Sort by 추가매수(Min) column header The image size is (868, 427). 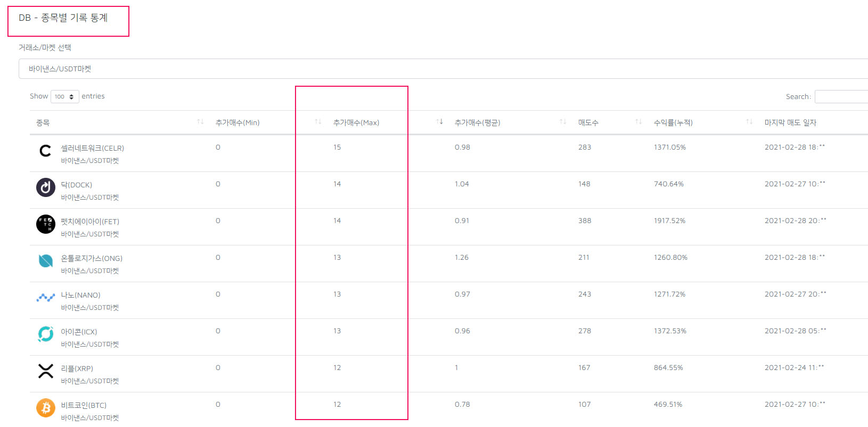(238, 123)
